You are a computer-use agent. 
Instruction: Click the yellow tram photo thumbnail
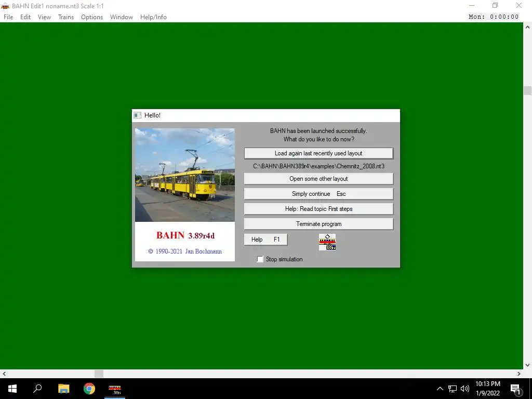click(x=185, y=175)
